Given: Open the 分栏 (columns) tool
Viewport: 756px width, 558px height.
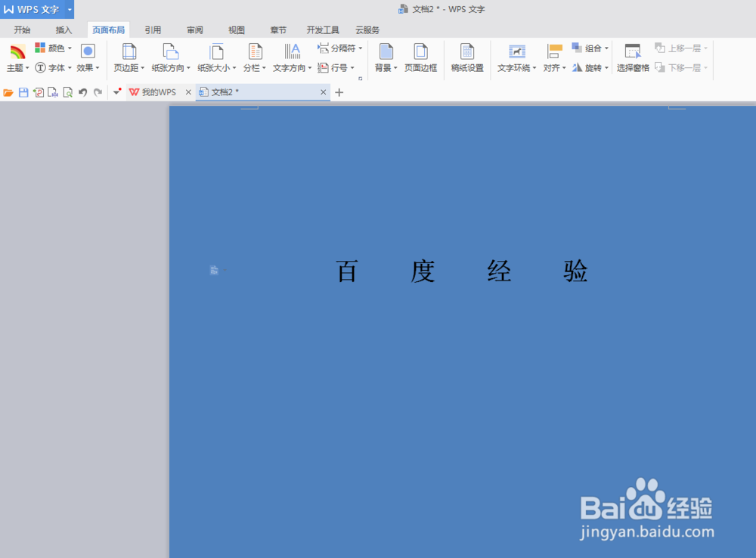Looking at the screenshot, I should (x=253, y=57).
